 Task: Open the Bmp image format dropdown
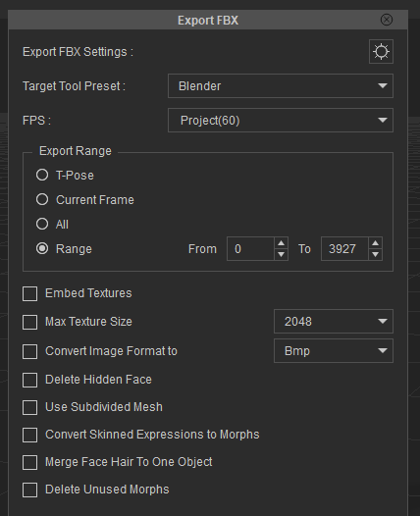(x=334, y=351)
